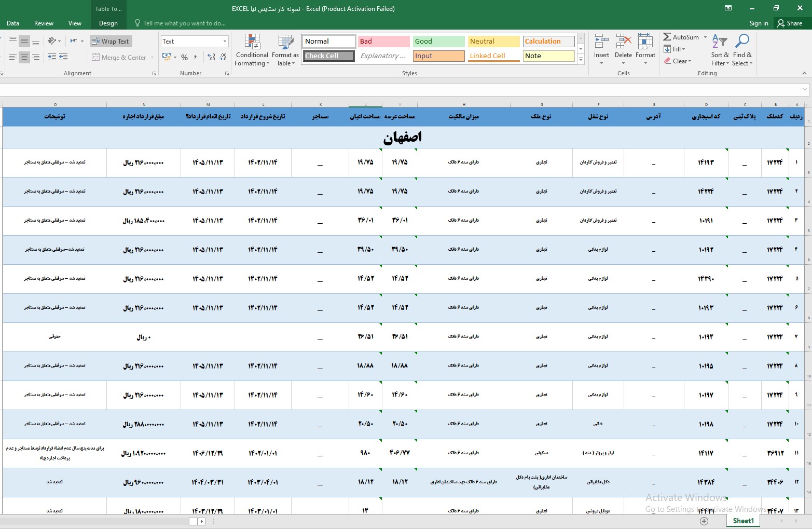The image size is (812, 529).
Task: Click the Increase Indent icon
Action: pyautogui.click(x=63, y=57)
